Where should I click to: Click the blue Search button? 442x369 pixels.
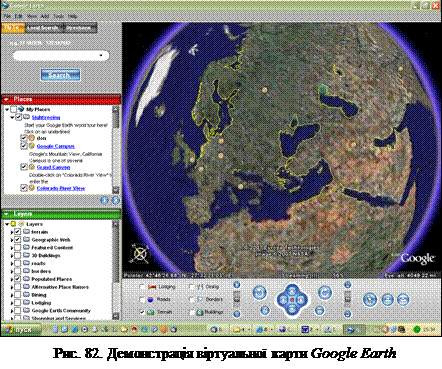(x=60, y=75)
